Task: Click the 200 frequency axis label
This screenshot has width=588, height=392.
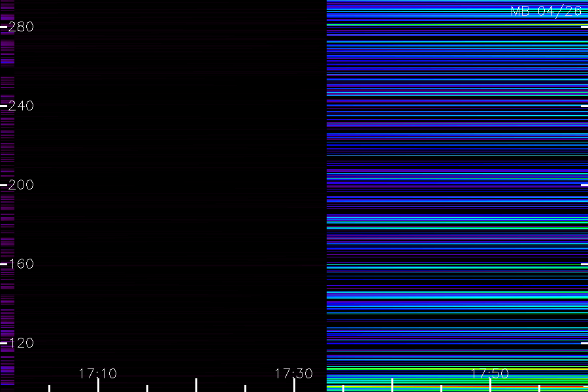Action: pyautogui.click(x=21, y=185)
